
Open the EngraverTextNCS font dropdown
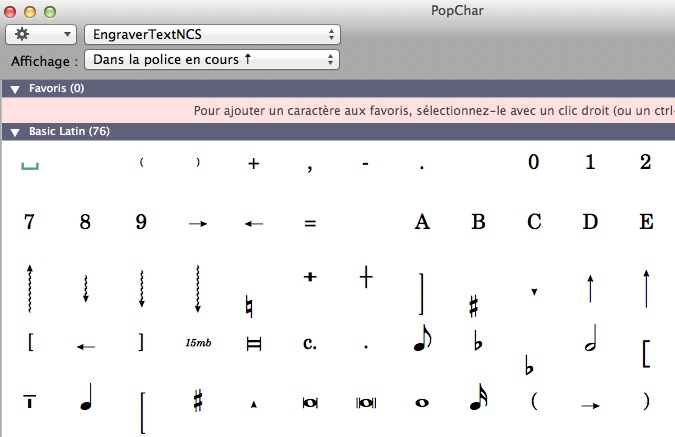(211, 35)
